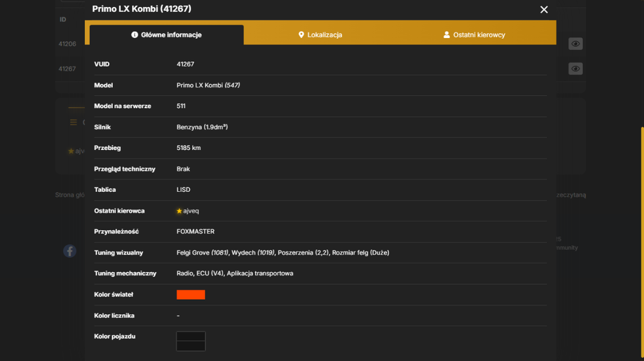
Task: Click the ajveq last driver link
Action: [191, 211]
